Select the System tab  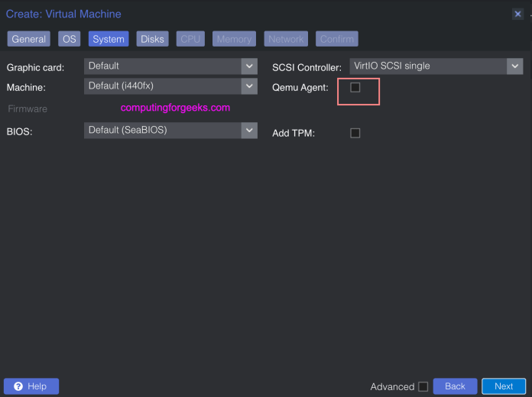[109, 39]
